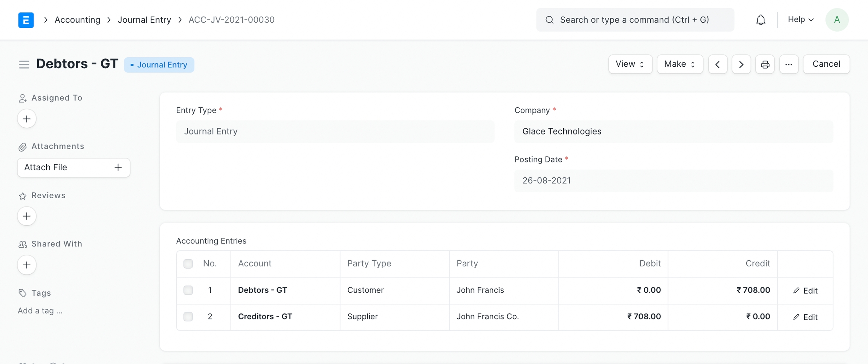868x364 pixels.
Task: Expand the View dropdown
Action: [x=630, y=64]
